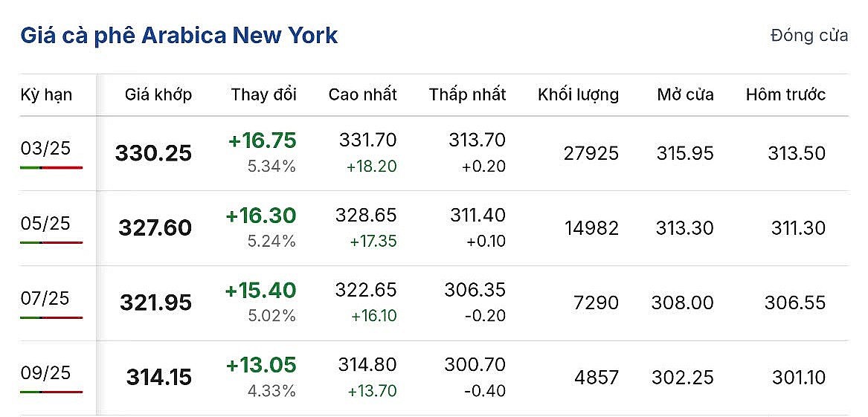The width and height of the screenshot is (868, 417).
Task: Click the 7290 volume cell
Action: (x=596, y=303)
